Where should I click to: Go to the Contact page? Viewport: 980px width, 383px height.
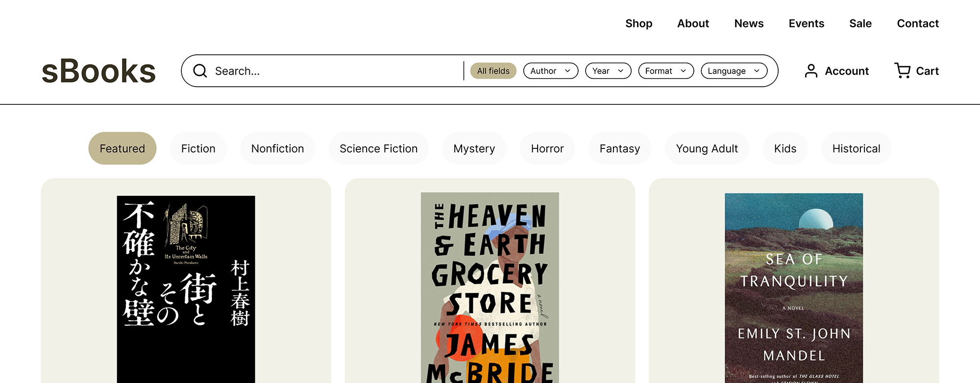pyautogui.click(x=918, y=24)
